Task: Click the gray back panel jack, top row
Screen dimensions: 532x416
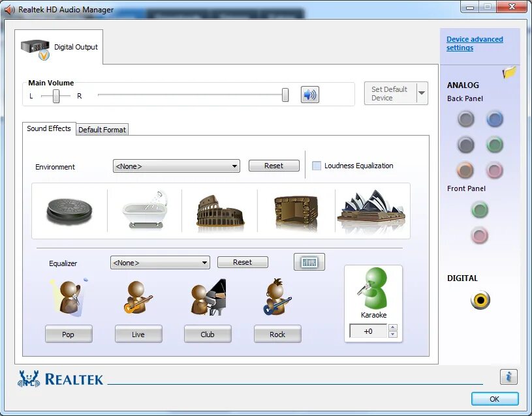Action: point(465,119)
